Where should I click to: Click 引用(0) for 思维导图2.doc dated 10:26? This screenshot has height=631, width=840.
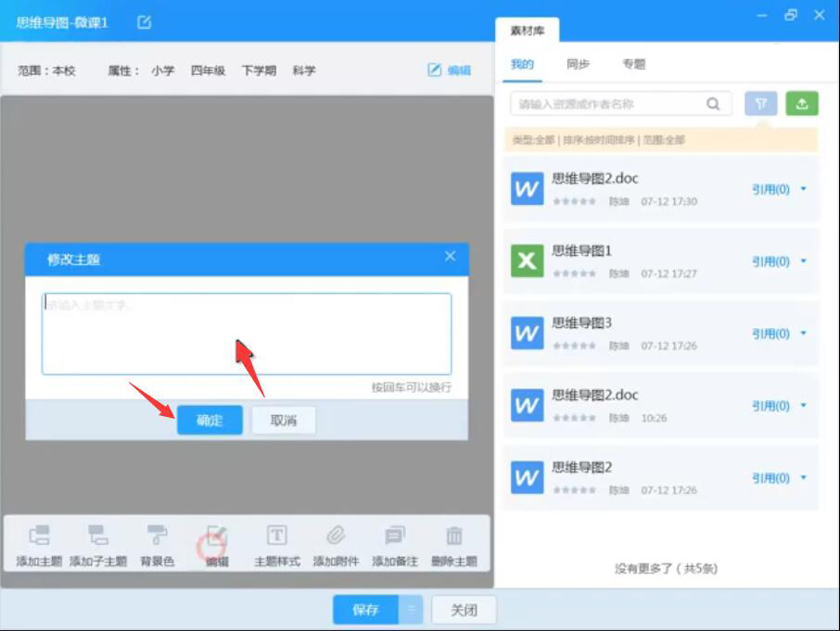click(x=770, y=406)
